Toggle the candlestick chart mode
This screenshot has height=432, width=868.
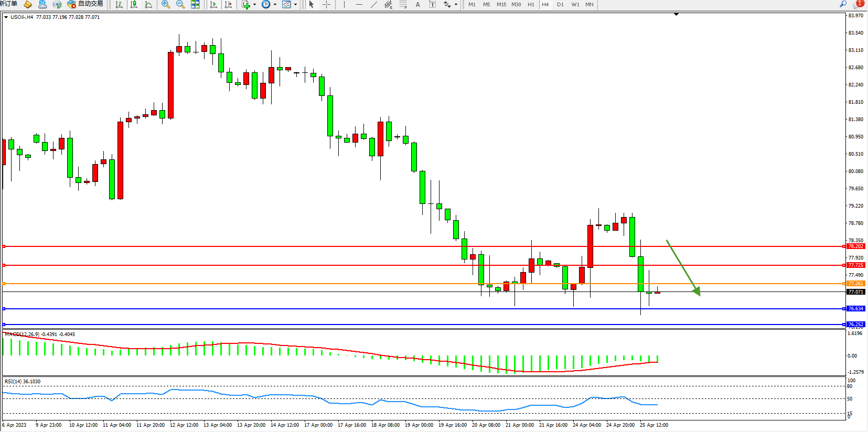(x=134, y=5)
